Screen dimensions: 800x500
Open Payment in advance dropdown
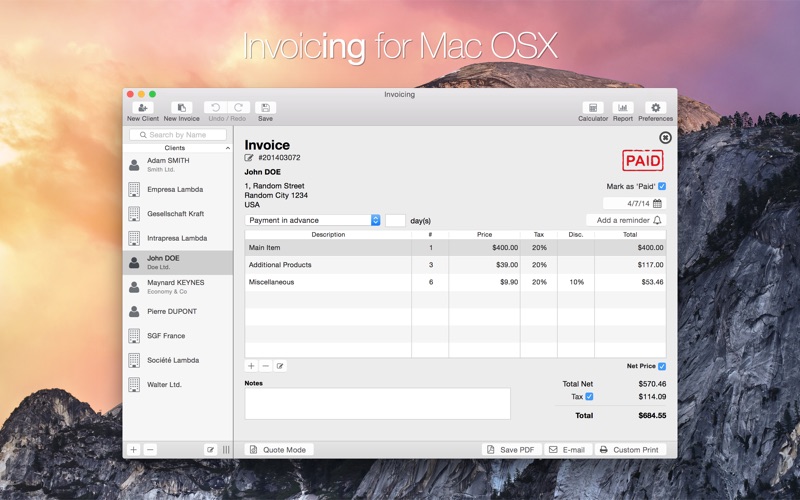click(x=313, y=220)
